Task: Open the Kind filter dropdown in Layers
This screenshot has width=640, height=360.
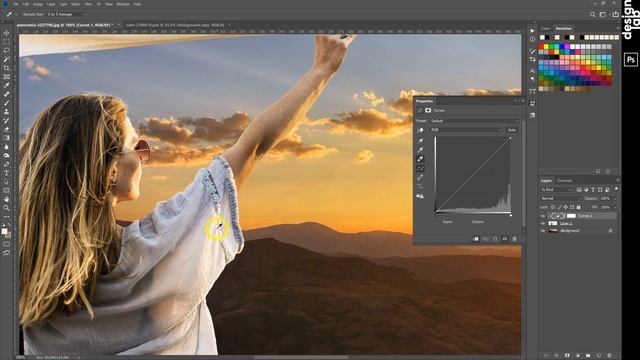Action: pyautogui.click(x=556, y=189)
